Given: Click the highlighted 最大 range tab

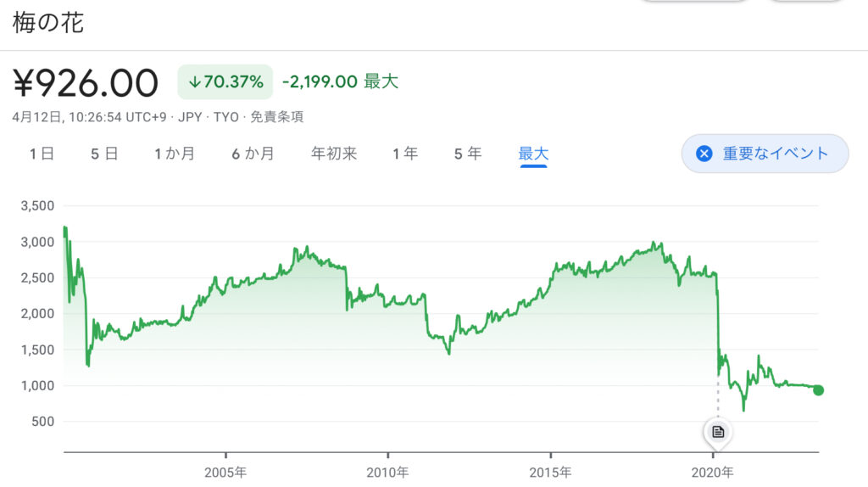Looking at the screenshot, I should click(x=533, y=154).
